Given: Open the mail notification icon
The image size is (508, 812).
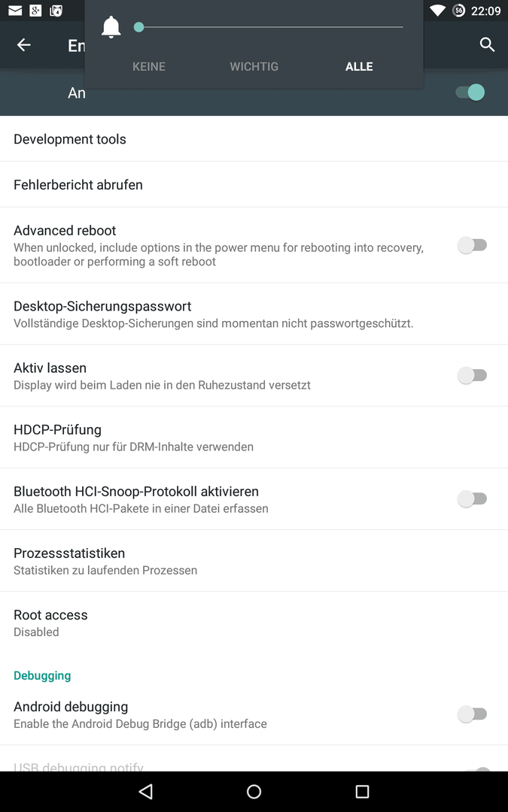Looking at the screenshot, I should click(x=15, y=11).
